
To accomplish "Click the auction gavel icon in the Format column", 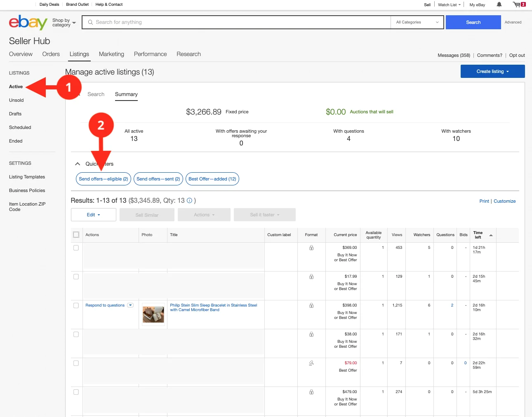I will point(311,363).
